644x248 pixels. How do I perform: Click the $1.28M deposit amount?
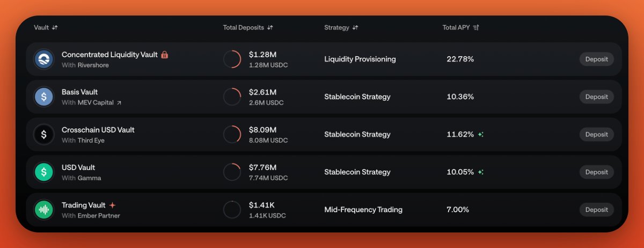(262, 55)
